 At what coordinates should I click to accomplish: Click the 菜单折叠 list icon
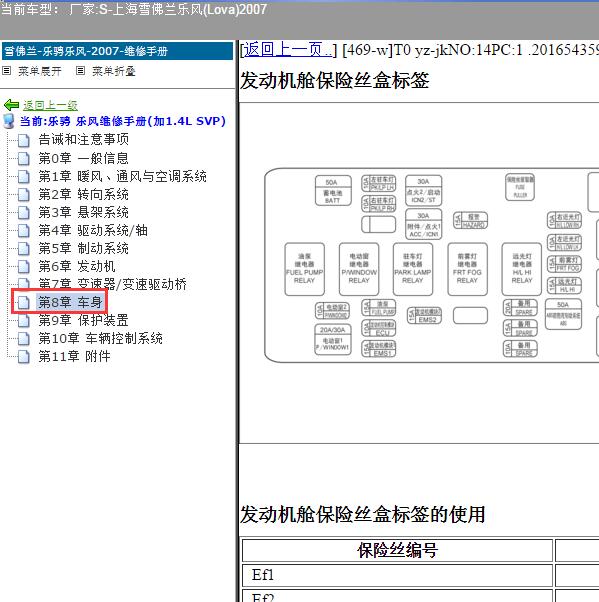click(x=80, y=71)
